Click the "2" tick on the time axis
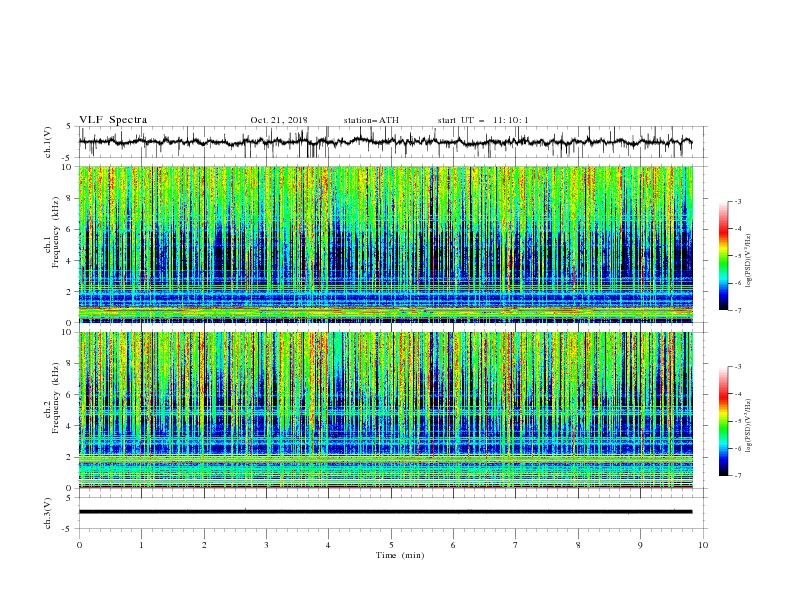 click(204, 545)
